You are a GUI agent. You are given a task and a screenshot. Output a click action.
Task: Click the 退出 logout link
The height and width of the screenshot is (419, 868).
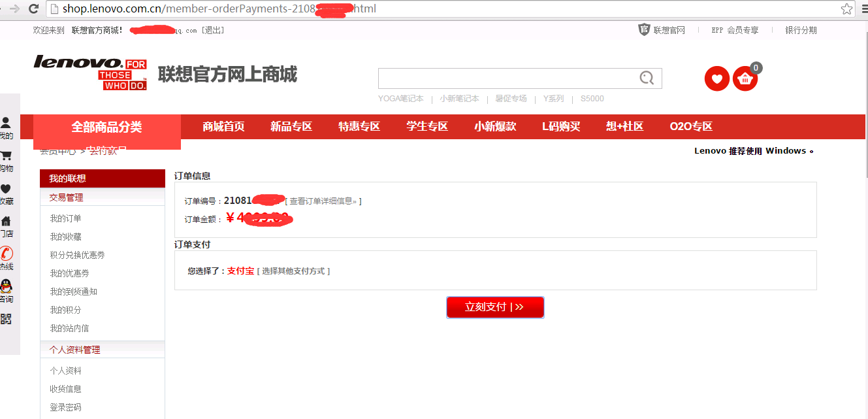[213, 30]
